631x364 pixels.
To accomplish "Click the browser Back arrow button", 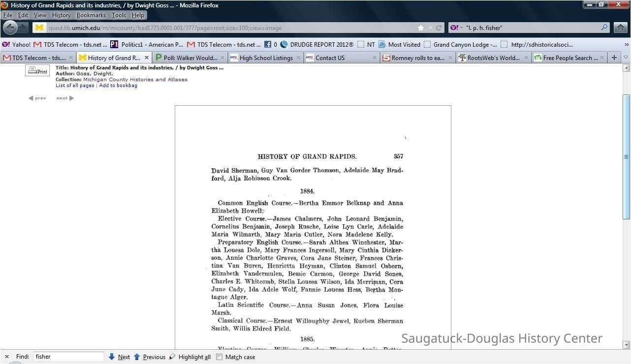I will tap(10, 28).
